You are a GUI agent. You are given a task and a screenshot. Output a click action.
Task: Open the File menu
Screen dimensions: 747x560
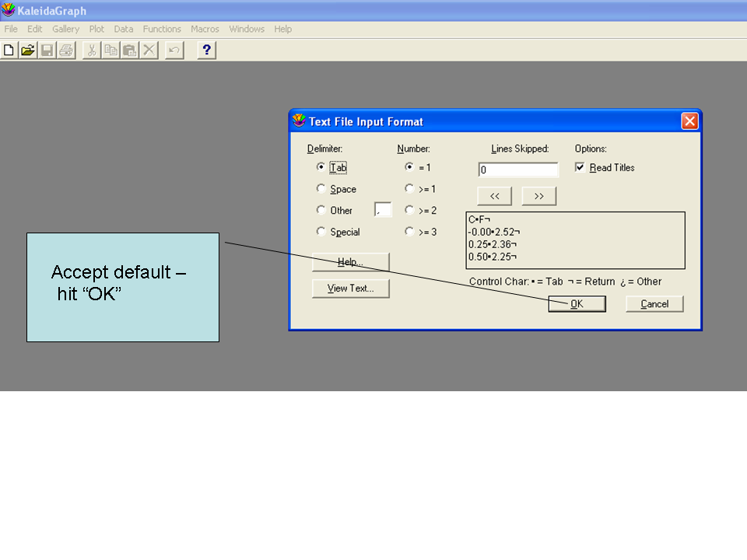pyautogui.click(x=11, y=29)
